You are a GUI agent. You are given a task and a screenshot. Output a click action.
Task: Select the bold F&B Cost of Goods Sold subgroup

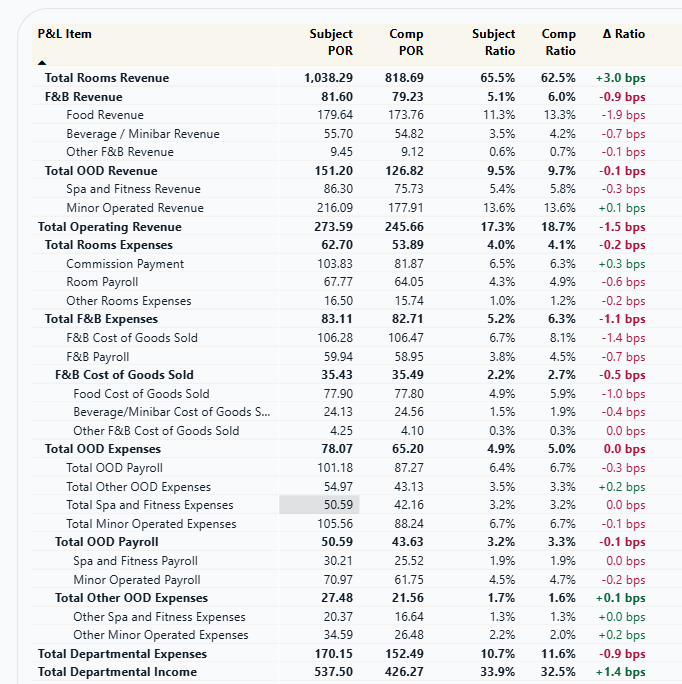pyautogui.click(x=124, y=375)
